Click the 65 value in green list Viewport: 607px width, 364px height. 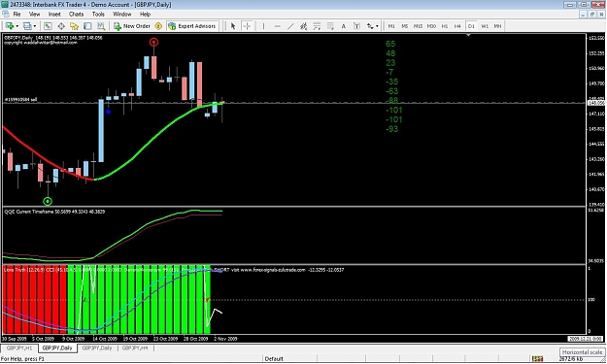click(390, 44)
